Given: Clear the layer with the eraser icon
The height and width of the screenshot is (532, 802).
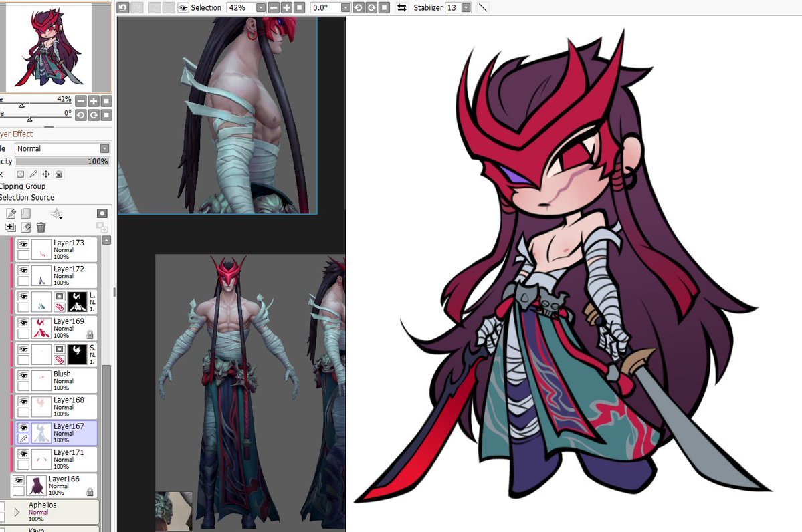Looking at the screenshot, I should pos(26,227).
